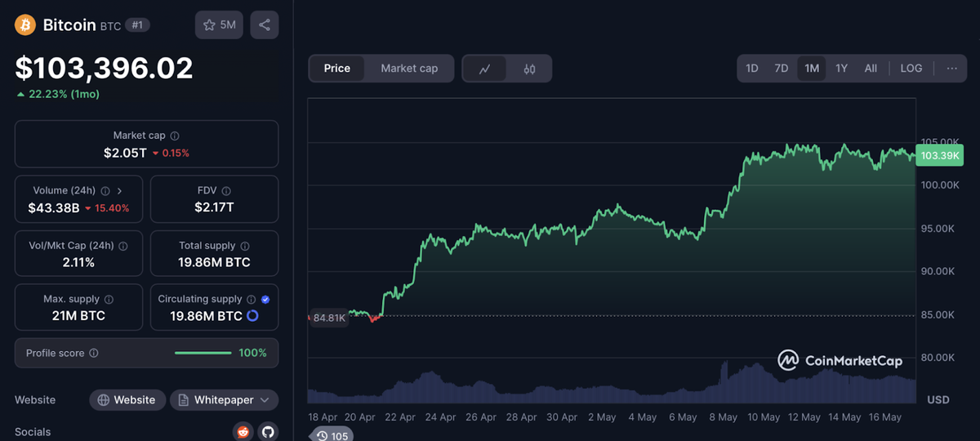Click Volume (24h) info icon
This screenshot has height=441, width=980.
point(105,190)
